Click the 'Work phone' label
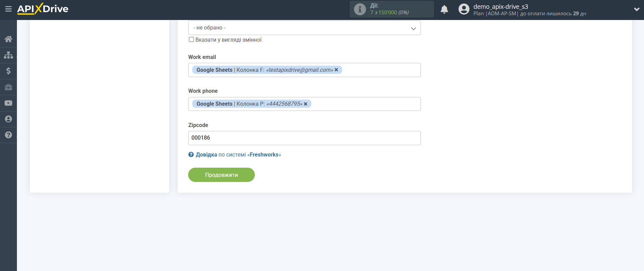This screenshot has height=271, width=644. 203,91
